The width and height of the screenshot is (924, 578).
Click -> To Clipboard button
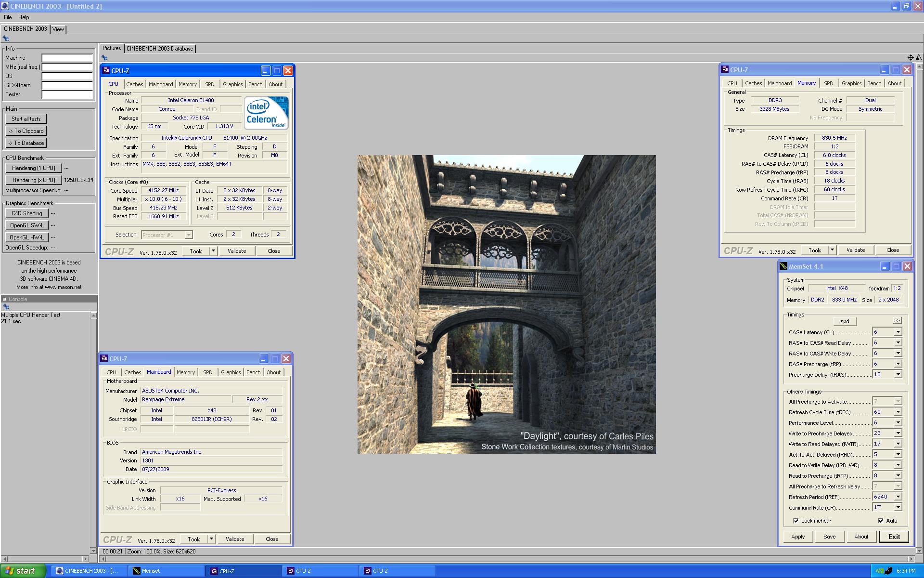point(26,131)
